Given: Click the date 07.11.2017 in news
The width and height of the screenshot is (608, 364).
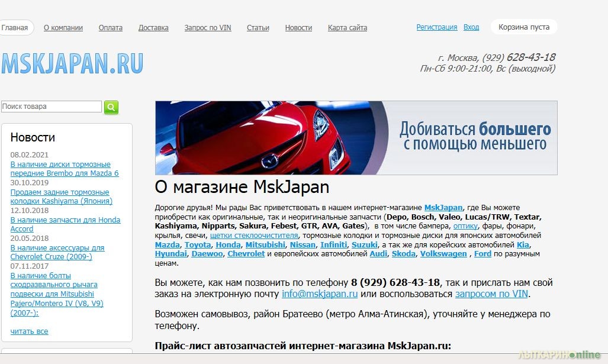Looking at the screenshot, I should point(30,266).
